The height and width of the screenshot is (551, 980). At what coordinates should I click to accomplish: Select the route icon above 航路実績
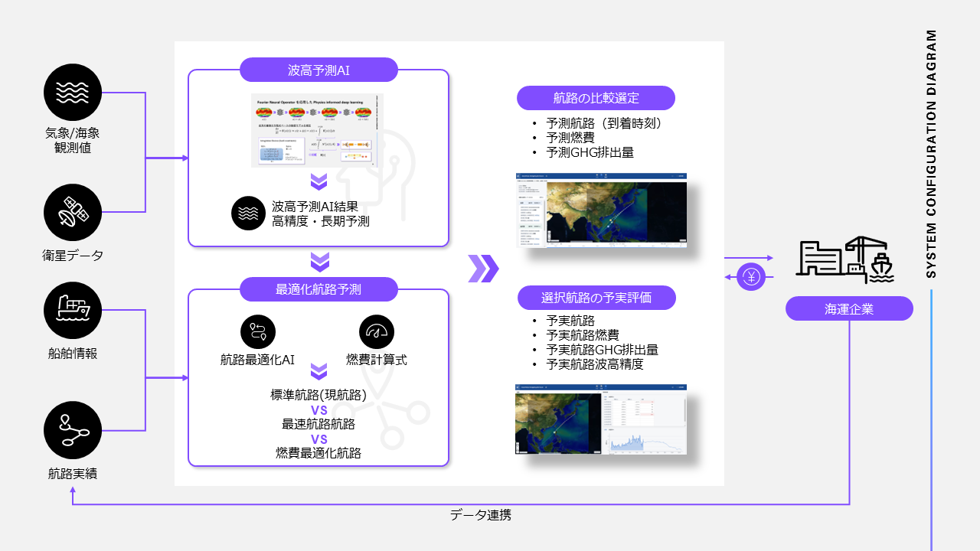pos(73,430)
